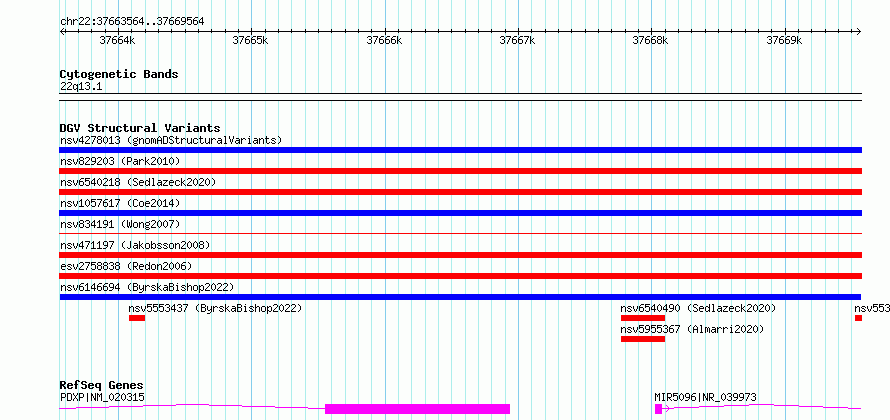Click the small red bar for nsv5553437
890x420 pixels.
pos(137,318)
